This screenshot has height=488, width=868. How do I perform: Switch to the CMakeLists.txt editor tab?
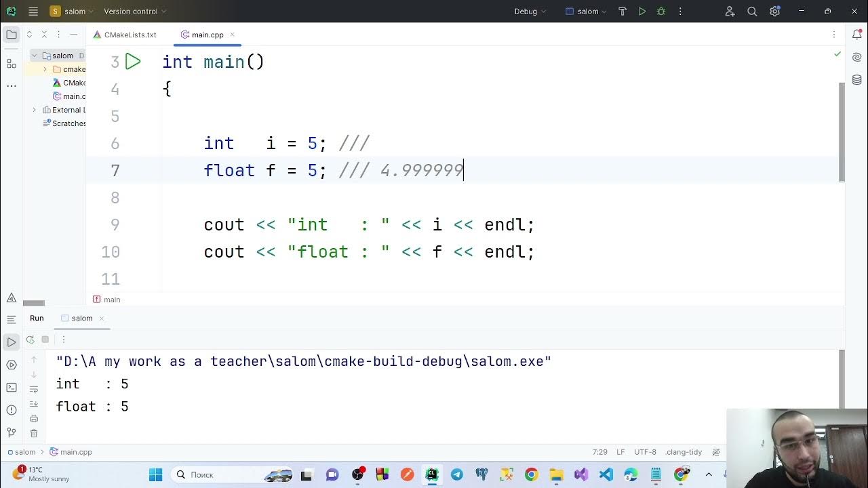tap(125, 35)
